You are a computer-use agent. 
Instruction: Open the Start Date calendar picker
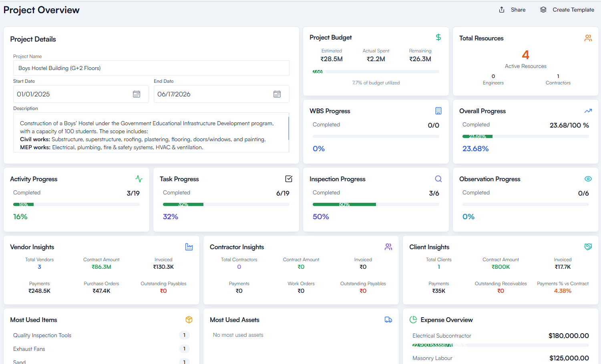[x=137, y=94]
